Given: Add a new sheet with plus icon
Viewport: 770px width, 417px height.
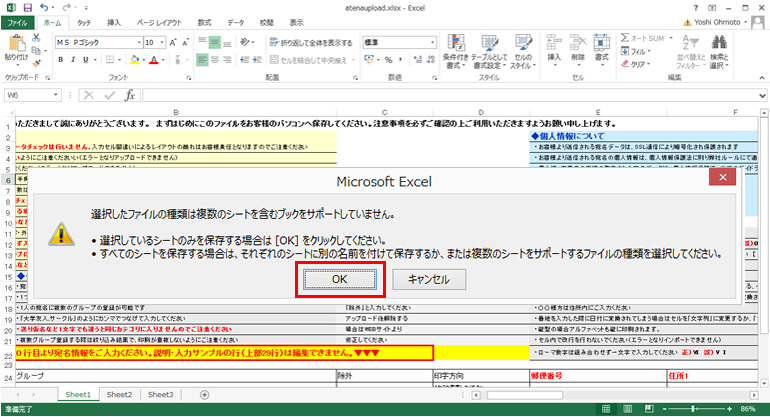Looking at the screenshot, I should [x=204, y=395].
